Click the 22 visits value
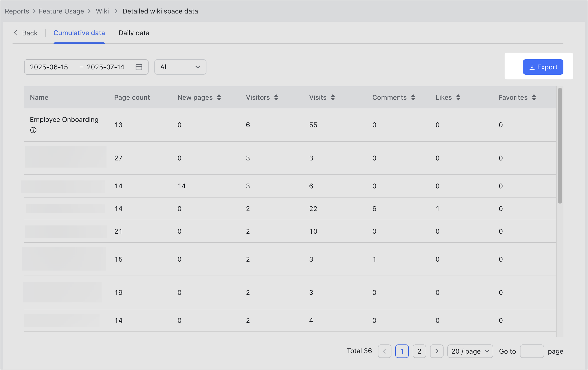Image resolution: width=588 pixels, height=370 pixels. tap(313, 209)
